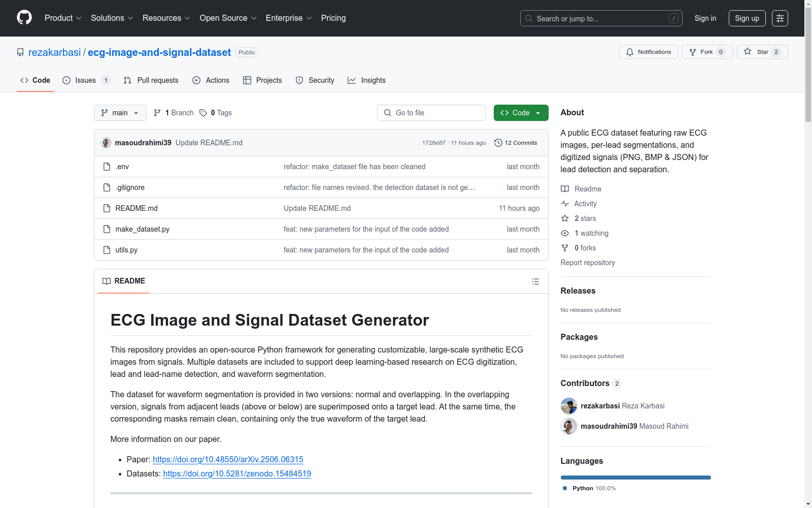
Task: Expand the Enterprise menu
Action: 289,18
